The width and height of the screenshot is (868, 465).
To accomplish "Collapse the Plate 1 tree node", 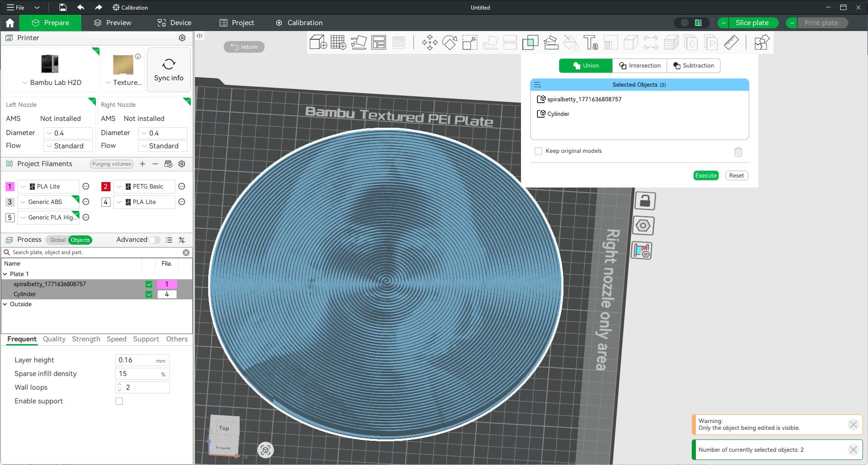I will 5,274.
